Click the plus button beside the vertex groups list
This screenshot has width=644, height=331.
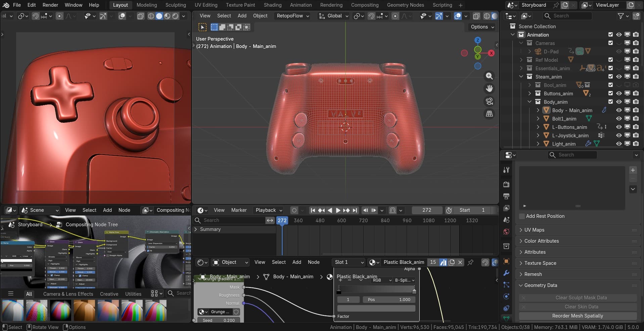click(x=633, y=170)
